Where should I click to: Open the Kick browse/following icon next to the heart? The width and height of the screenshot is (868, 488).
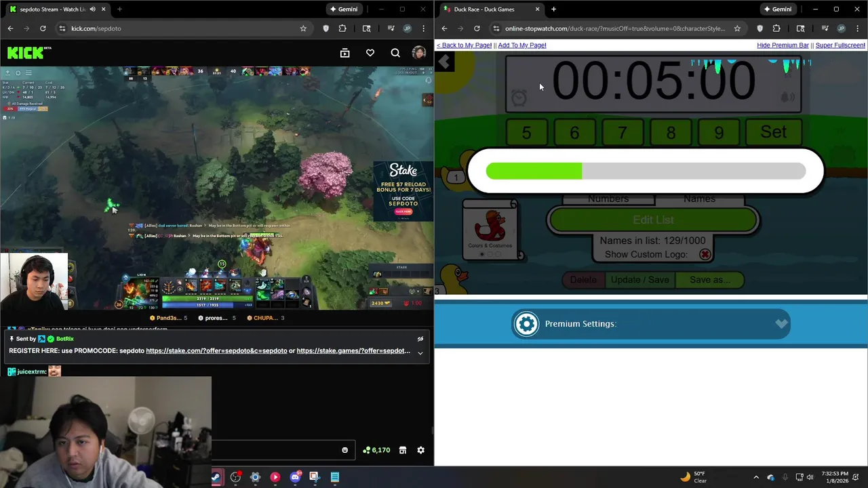(344, 53)
